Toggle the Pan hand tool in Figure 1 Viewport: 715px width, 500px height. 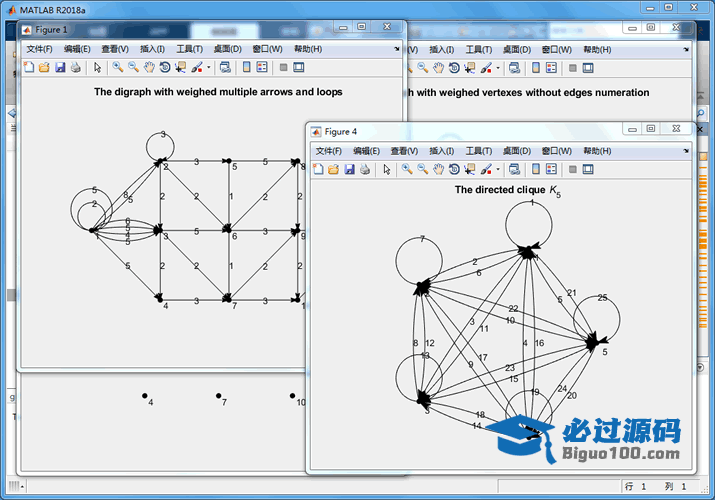(x=148, y=68)
